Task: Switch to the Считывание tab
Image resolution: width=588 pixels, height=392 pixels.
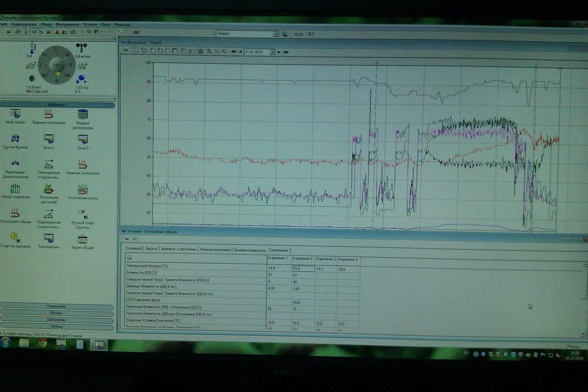Action: (279, 250)
